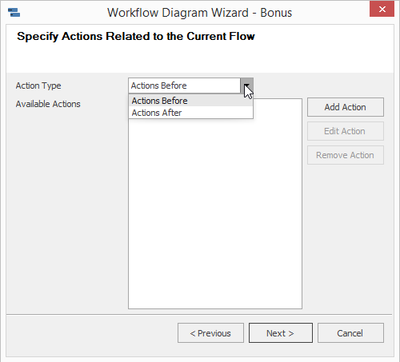Click the blank white header area below the heading
400x362 pixels.
pos(200,58)
